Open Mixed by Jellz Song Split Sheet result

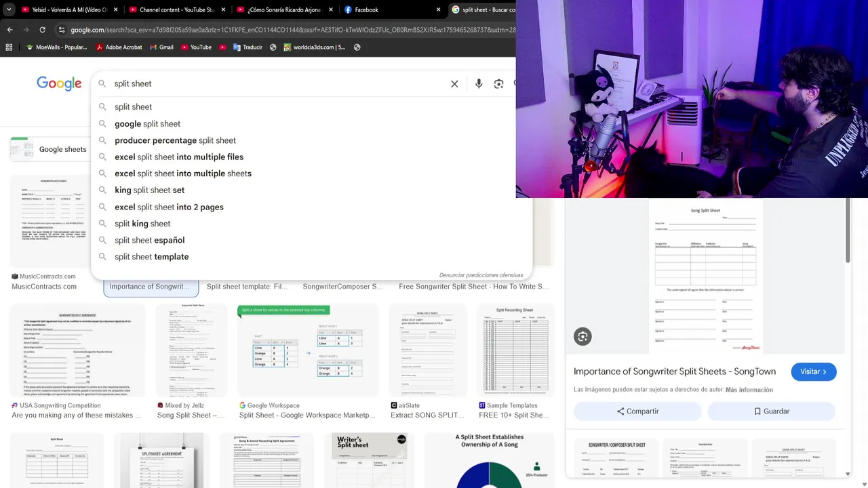coord(191,350)
